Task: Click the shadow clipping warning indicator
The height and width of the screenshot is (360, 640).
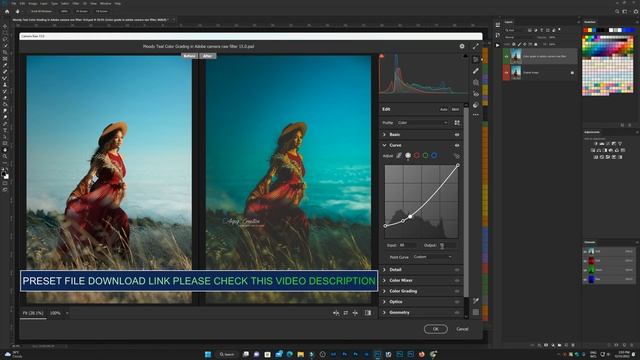Action: tap(382, 56)
